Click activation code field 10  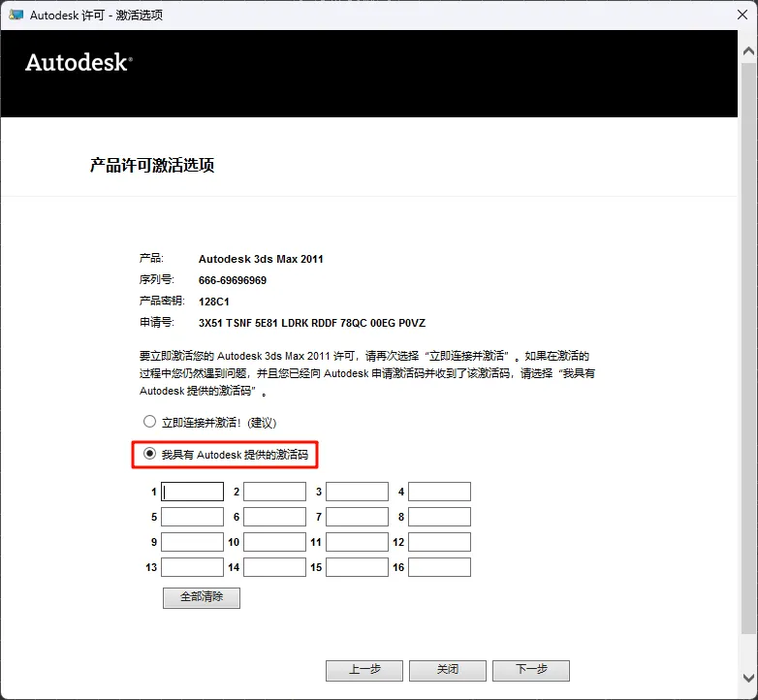[274, 542]
